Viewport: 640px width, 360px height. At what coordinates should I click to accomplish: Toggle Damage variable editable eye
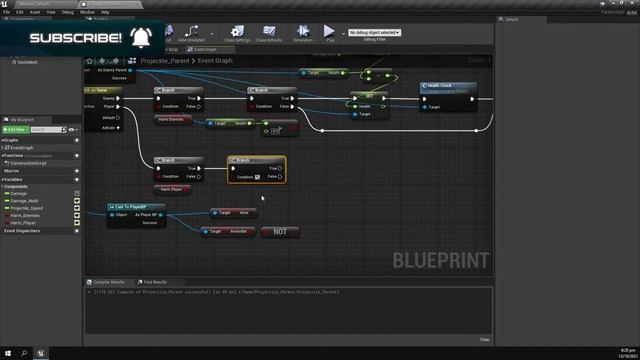pyautogui.click(x=77, y=193)
